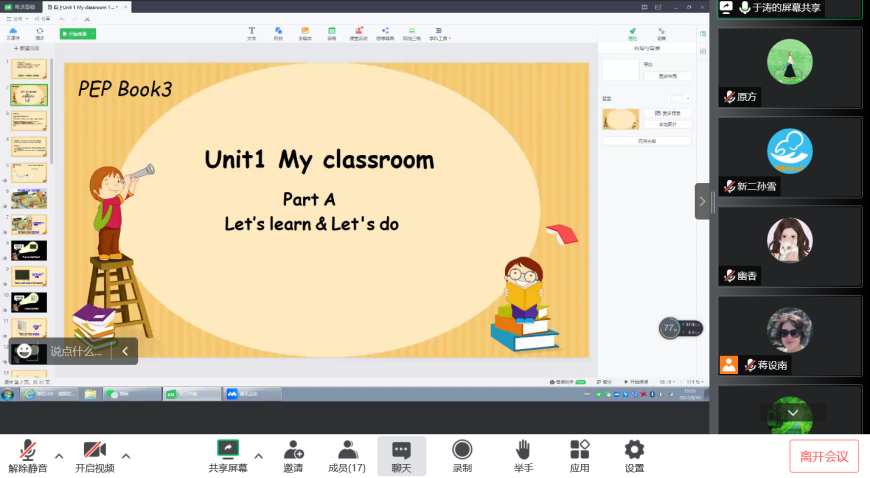Expand audio options arrow beside 解除静音
The image size is (870, 478).
pyautogui.click(x=59, y=456)
